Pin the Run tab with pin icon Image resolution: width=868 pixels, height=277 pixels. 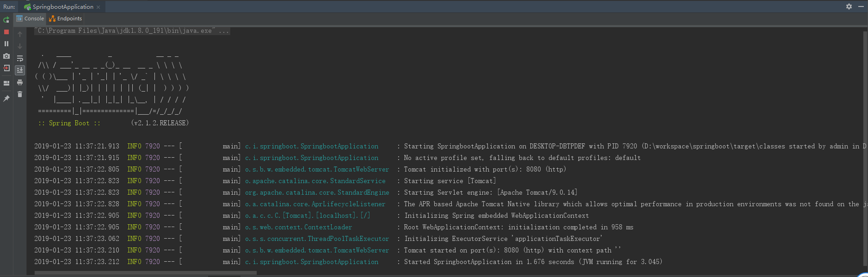click(x=6, y=98)
